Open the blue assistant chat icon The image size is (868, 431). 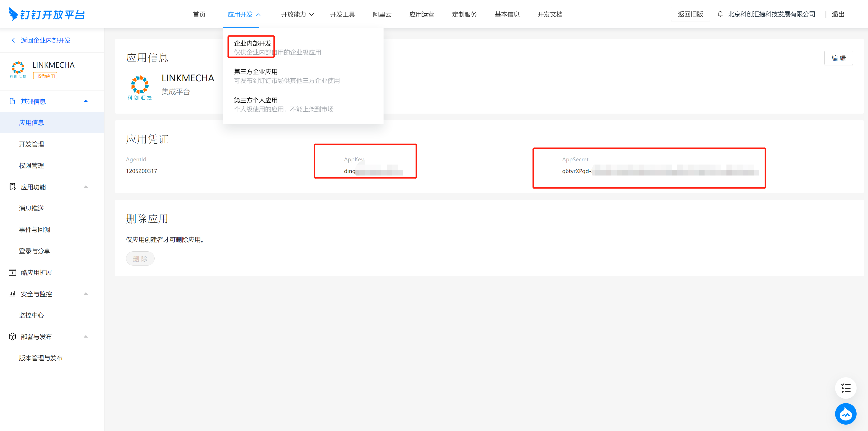(846, 414)
